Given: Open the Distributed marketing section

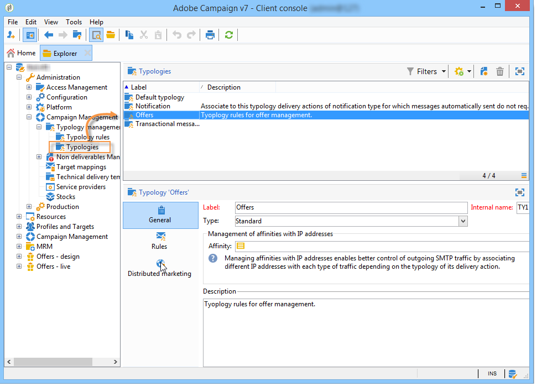Looking at the screenshot, I should (159, 269).
